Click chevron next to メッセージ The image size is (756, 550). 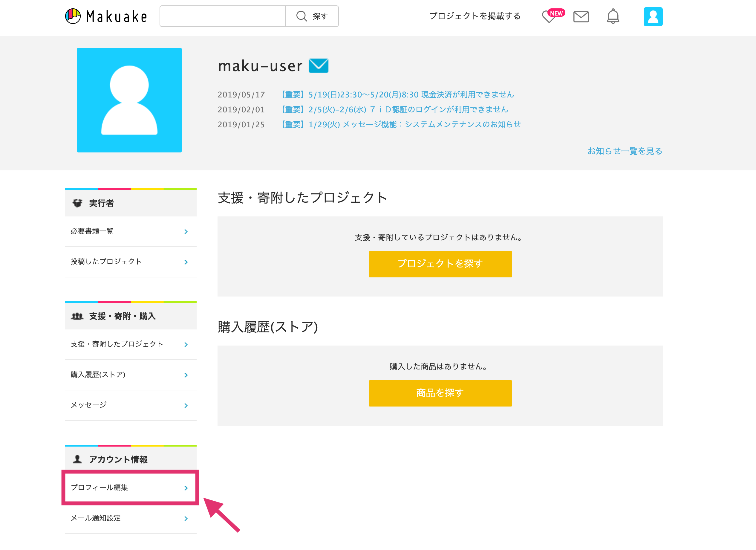pyautogui.click(x=186, y=406)
